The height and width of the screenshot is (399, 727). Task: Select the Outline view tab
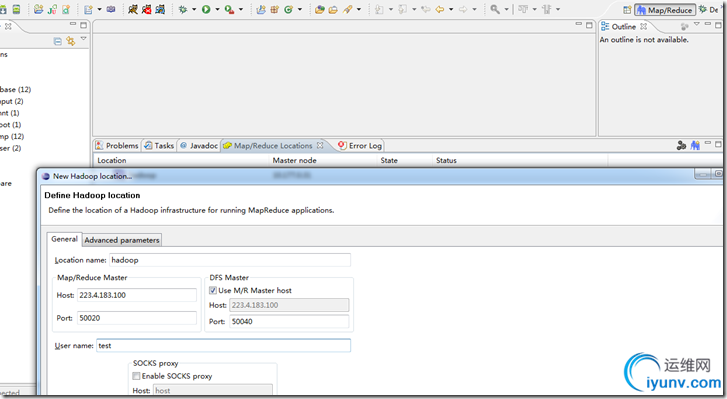pyautogui.click(x=624, y=26)
